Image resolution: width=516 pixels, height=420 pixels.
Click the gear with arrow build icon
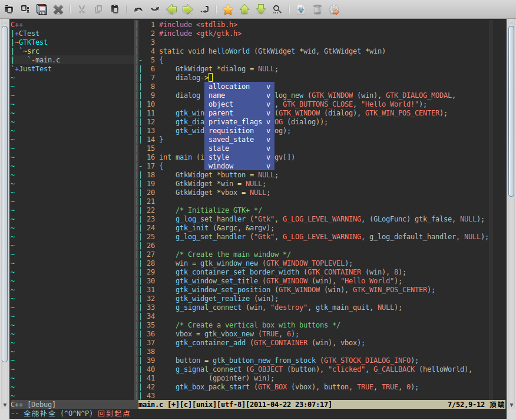pyautogui.click(x=334, y=9)
